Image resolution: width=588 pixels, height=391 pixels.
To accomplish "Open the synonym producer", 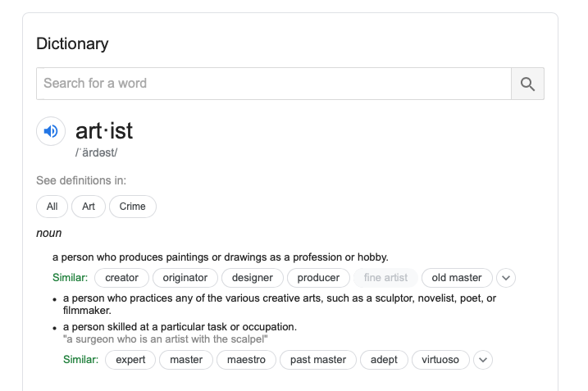I will pos(318,278).
